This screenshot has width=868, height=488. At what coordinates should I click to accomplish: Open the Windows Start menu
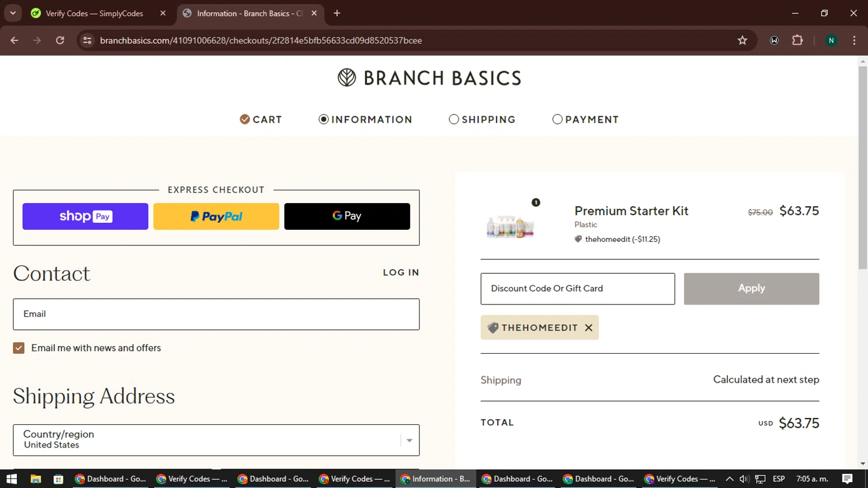12,479
